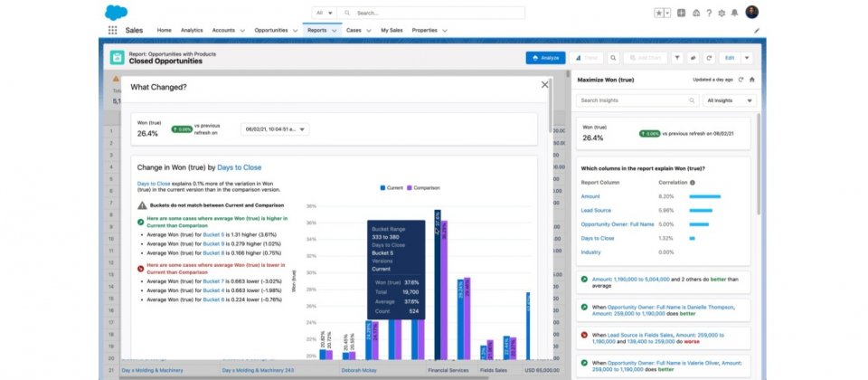Viewport: 868px width, 380px height.
Task: Click the buckets mismatch warning icon
Action: pyautogui.click(x=142, y=205)
